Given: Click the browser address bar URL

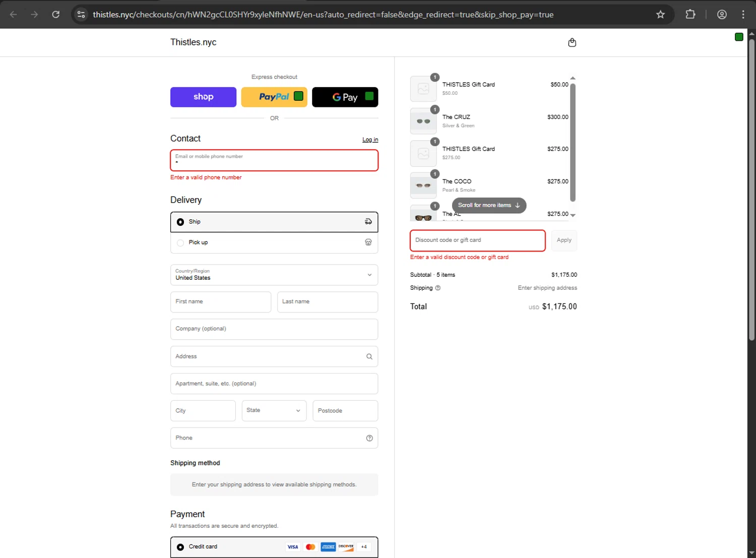Looking at the screenshot, I should (323, 15).
